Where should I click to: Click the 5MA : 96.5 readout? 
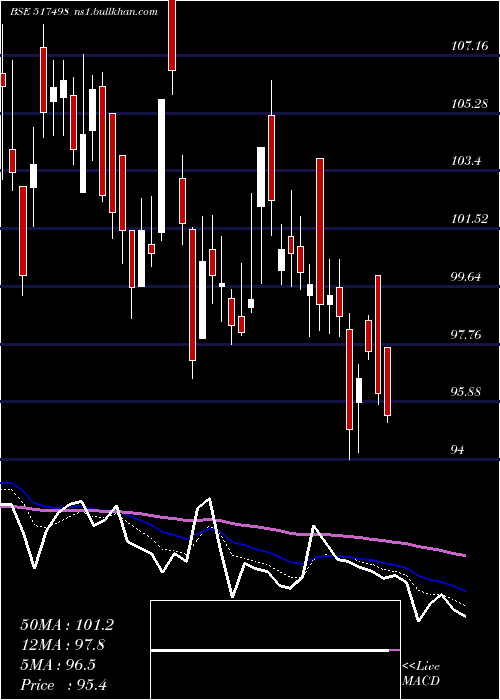click(x=58, y=665)
